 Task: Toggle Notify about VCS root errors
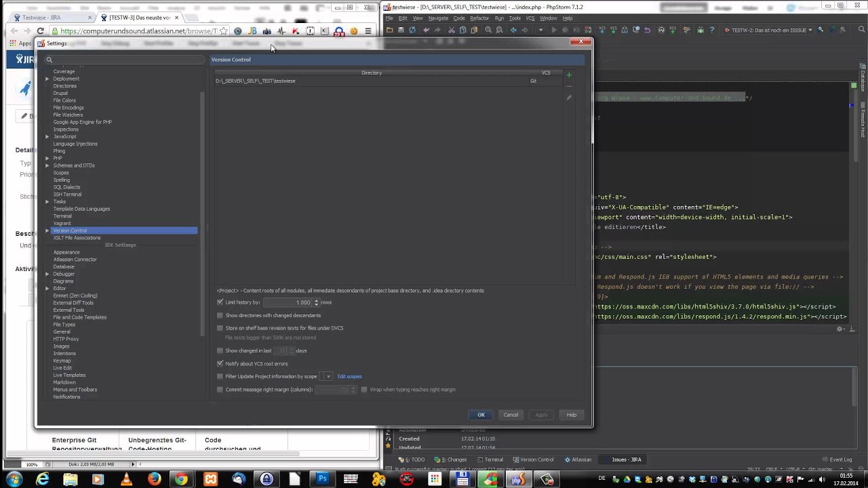point(220,363)
